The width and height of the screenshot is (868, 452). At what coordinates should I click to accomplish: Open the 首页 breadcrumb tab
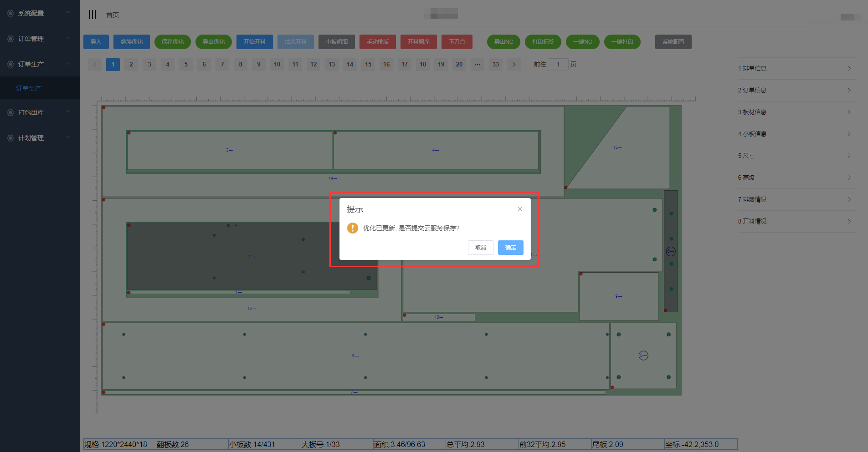pyautogui.click(x=113, y=15)
